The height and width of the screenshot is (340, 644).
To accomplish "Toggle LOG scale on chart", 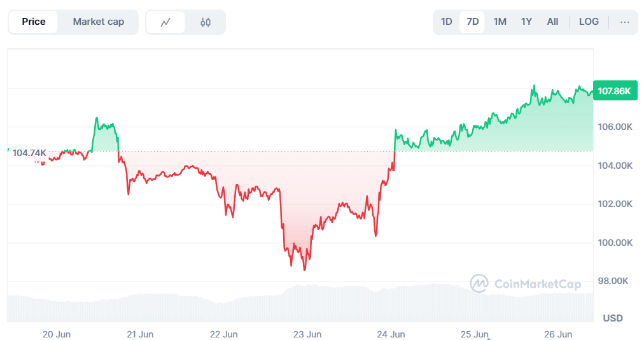I will point(589,22).
